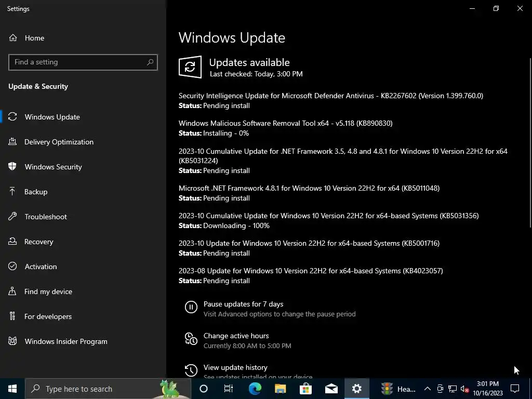532x399 pixels.
Task: Click the Home house icon
Action: [13, 38]
